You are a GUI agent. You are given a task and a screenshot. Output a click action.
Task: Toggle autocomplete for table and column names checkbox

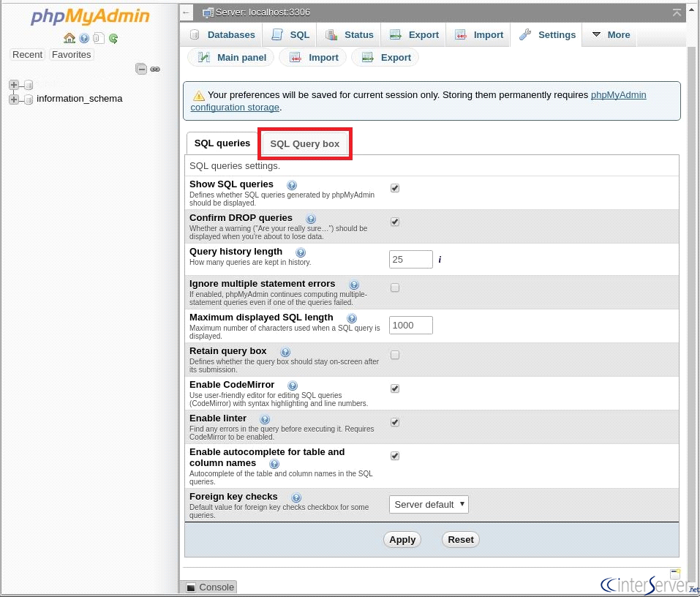[395, 456]
